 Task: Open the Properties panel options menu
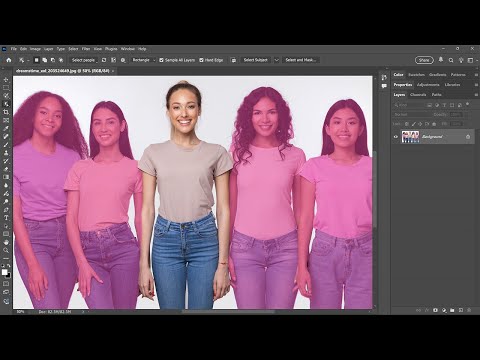coord(476,85)
